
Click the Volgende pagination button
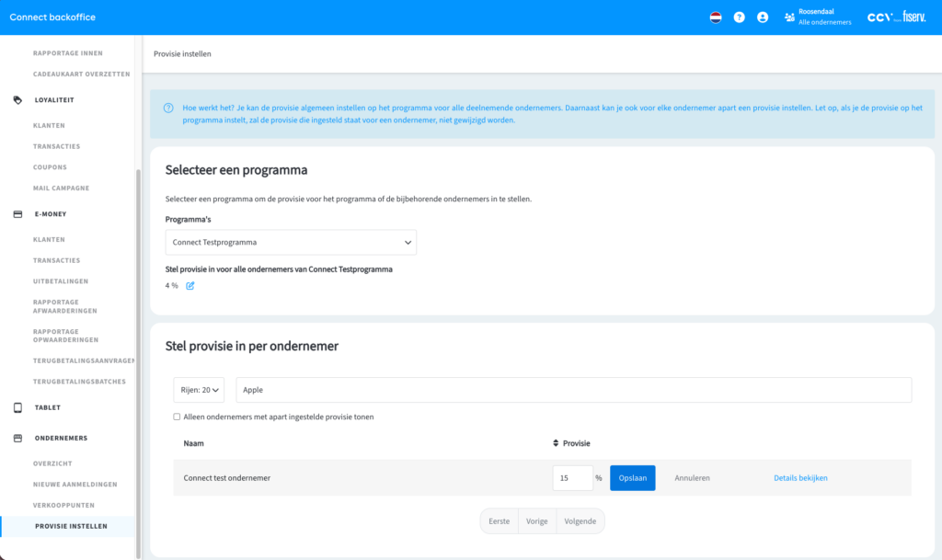click(x=580, y=521)
